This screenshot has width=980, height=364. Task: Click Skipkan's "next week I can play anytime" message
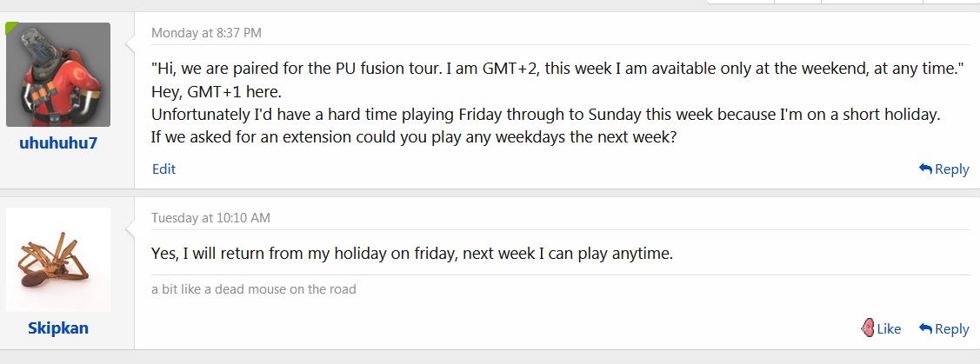click(412, 254)
